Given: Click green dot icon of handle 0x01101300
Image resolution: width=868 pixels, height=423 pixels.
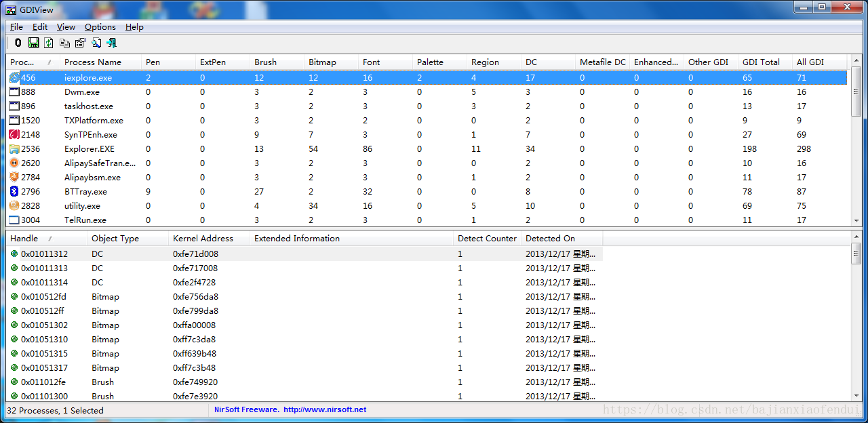Looking at the screenshot, I should coord(14,396).
